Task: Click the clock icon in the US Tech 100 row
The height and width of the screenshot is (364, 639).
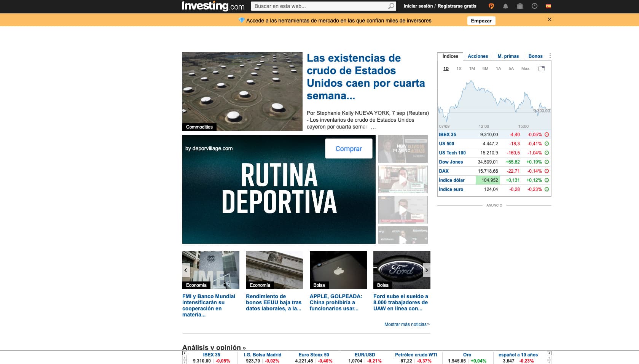Action: point(547,153)
